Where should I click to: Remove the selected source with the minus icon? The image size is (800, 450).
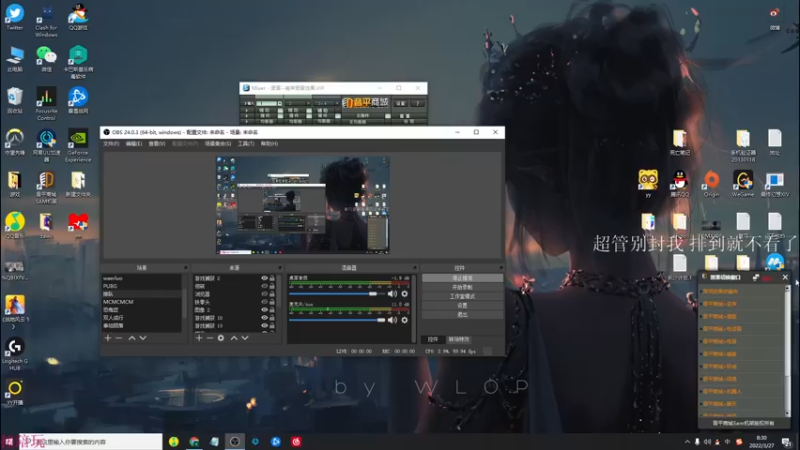point(210,338)
